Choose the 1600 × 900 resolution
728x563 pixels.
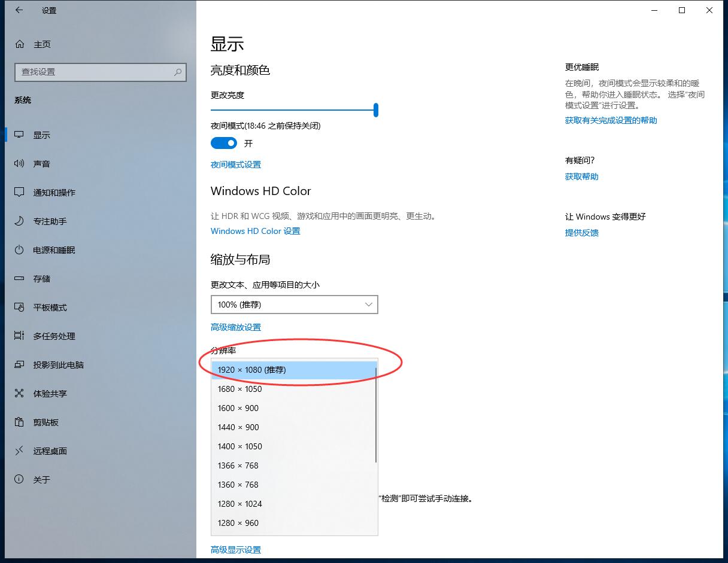(294, 408)
